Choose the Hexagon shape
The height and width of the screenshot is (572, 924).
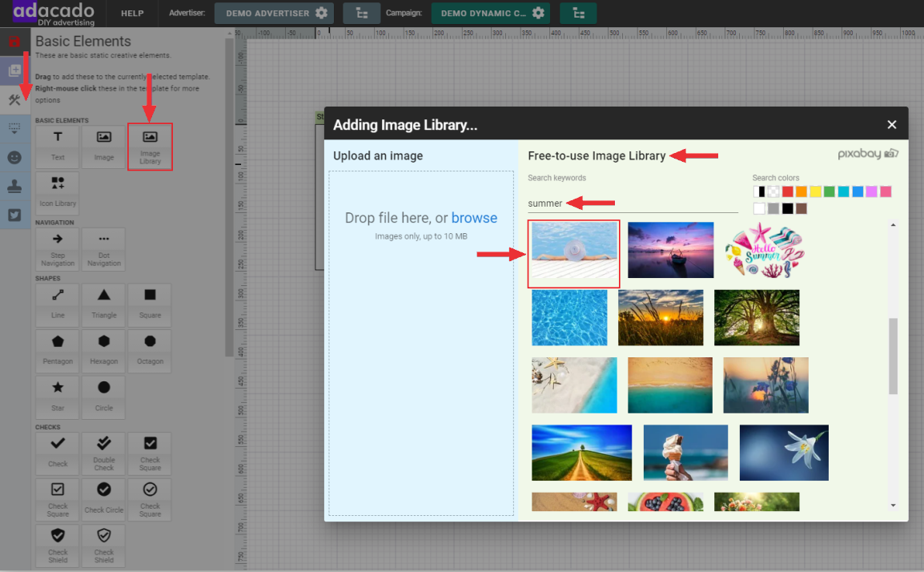[104, 351]
